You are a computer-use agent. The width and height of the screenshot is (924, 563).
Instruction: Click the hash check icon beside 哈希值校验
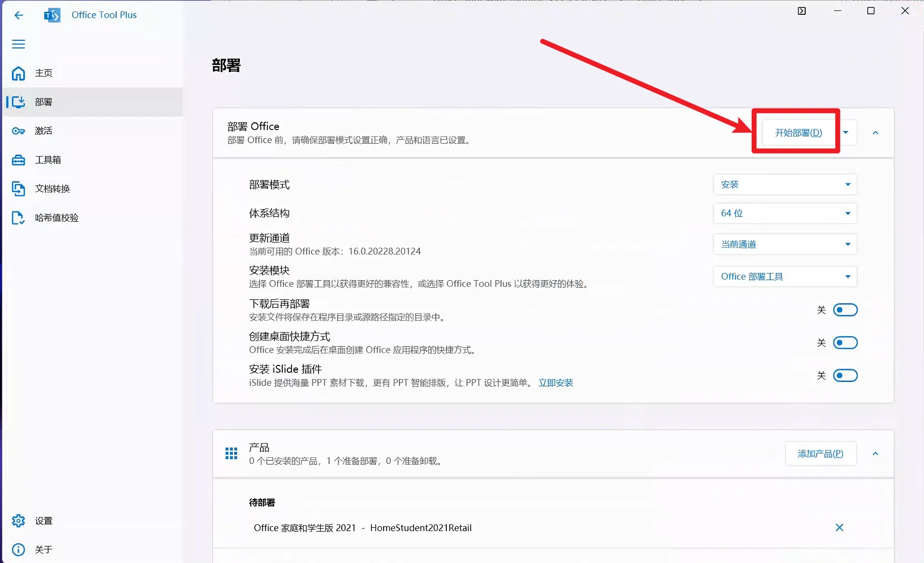[19, 218]
